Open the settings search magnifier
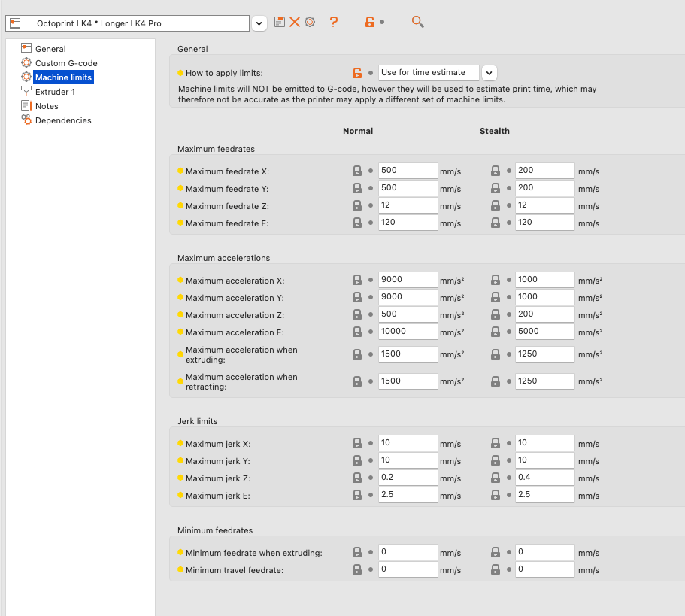685x616 pixels. 418,23
